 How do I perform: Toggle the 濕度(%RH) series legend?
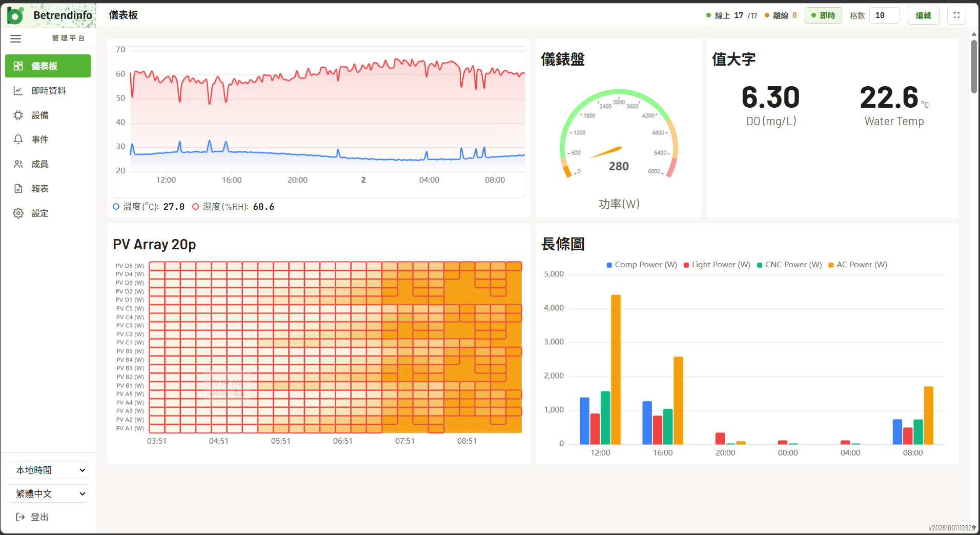click(x=233, y=207)
